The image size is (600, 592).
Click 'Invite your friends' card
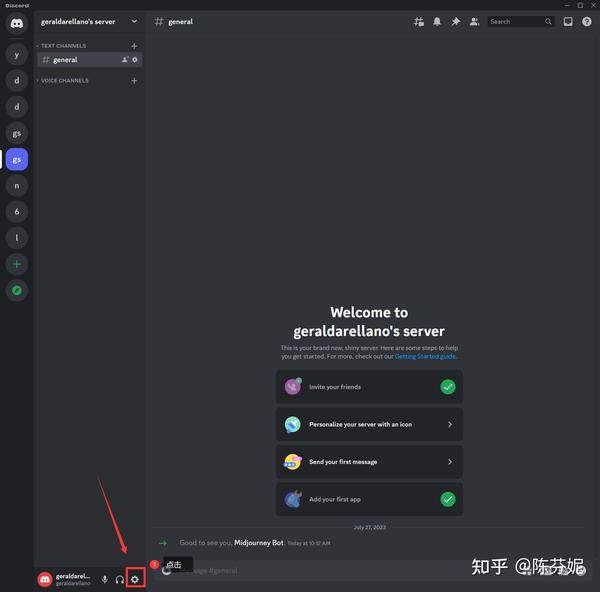click(x=369, y=387)
